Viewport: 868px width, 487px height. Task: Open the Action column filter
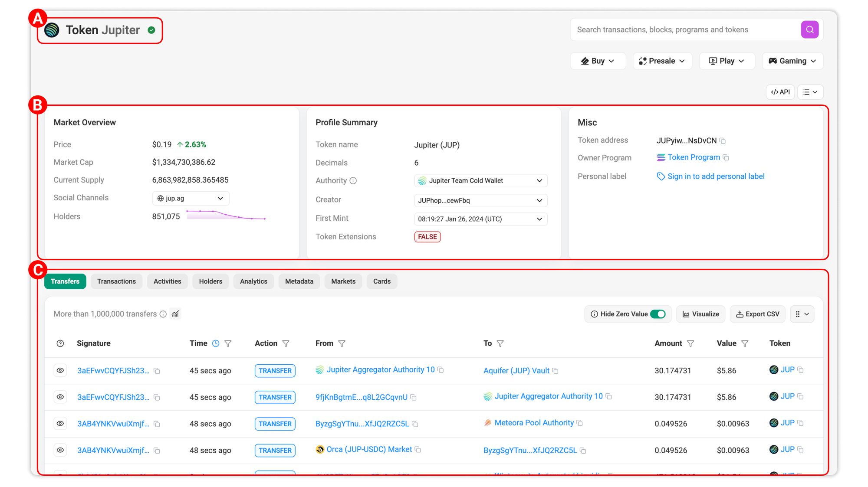pos(286,343)
